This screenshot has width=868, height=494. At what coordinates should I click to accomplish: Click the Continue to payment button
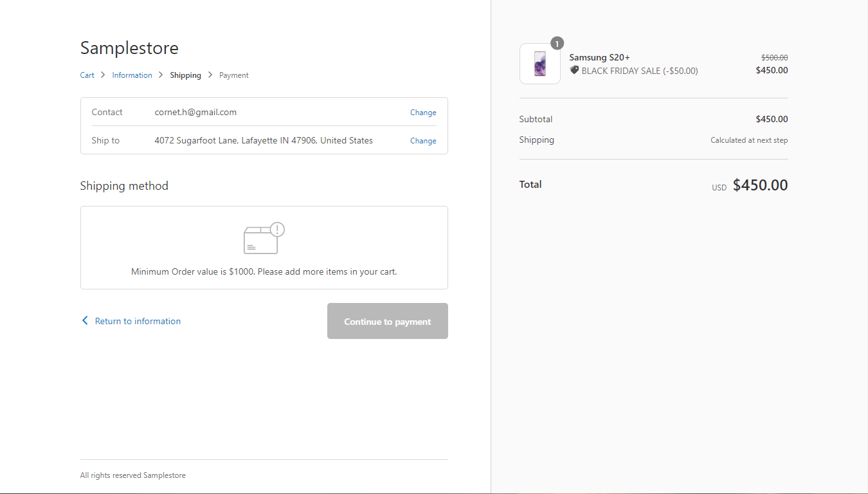click(x=388, y=321)
